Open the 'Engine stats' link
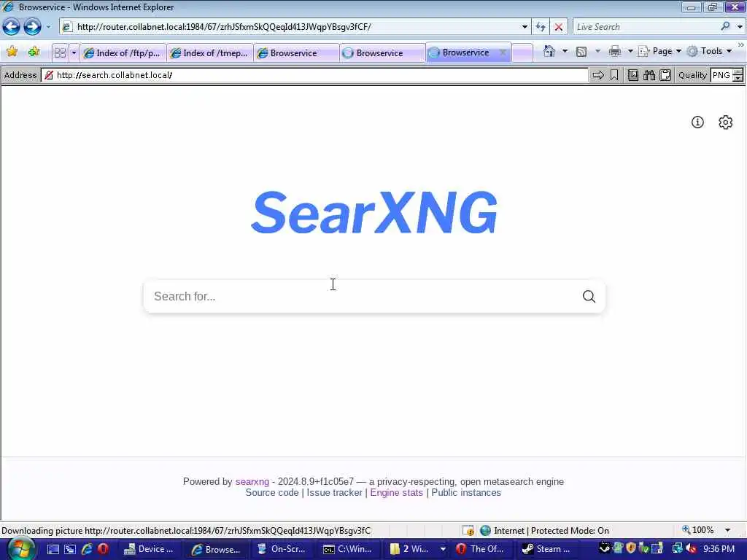The image size is (747, 560). (396, 493)
